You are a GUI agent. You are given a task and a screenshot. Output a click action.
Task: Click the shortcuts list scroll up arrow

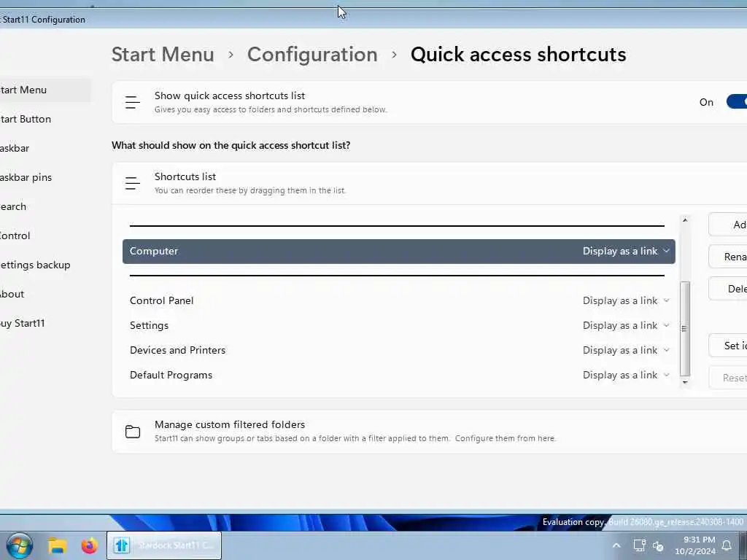tap(684, 220)
